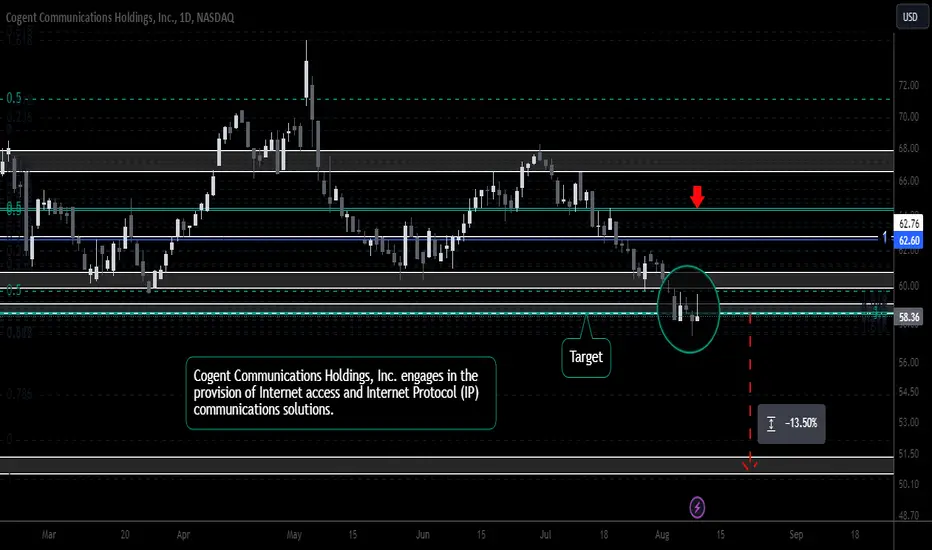Click the red down arrow marker on chart
This screenshot has width=932, height=550.
point(697,196)
